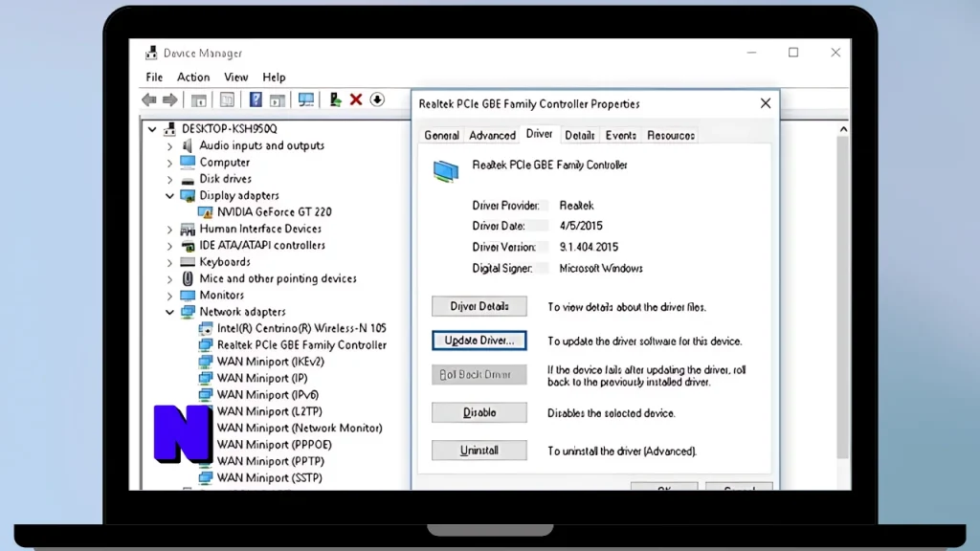The height and width of the screenshot is (551, 980).
Task: Click the Back arrow toolbar icon
Action: click(148, 99)
